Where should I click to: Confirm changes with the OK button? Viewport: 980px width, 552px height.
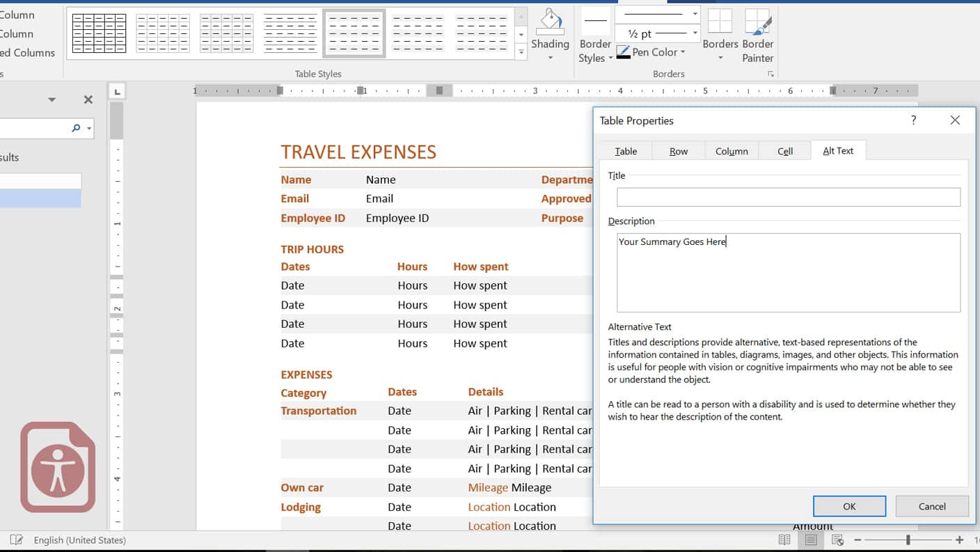849,506
